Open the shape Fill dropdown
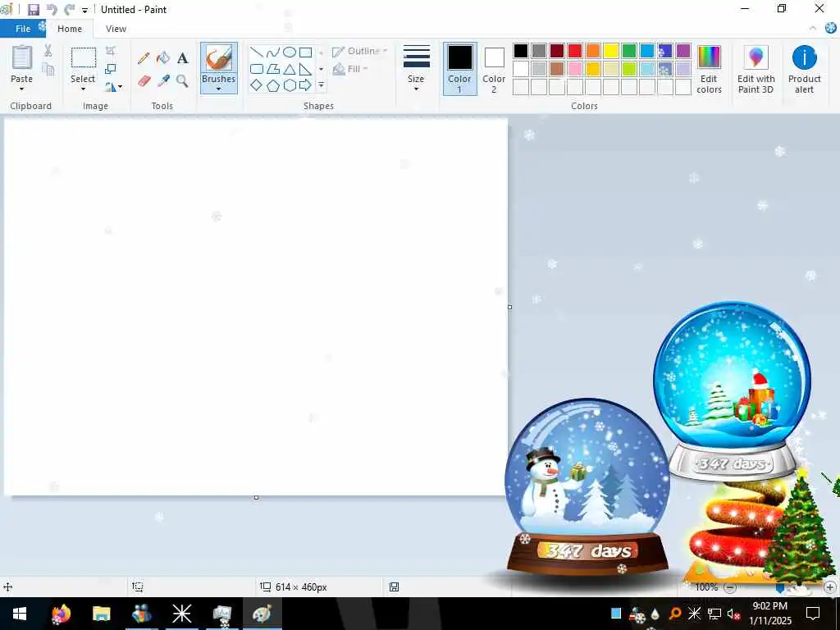840x630 pixels. 350,69
